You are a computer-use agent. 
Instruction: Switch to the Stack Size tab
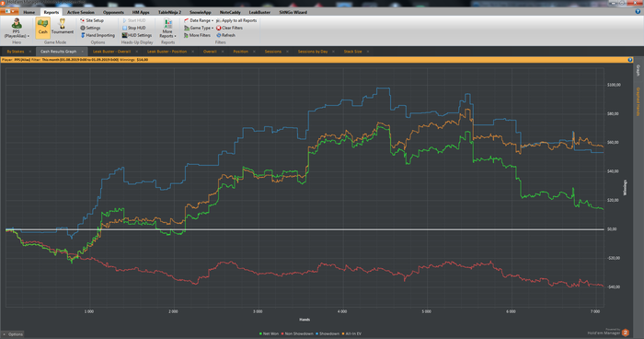click(x=352, y=52)
